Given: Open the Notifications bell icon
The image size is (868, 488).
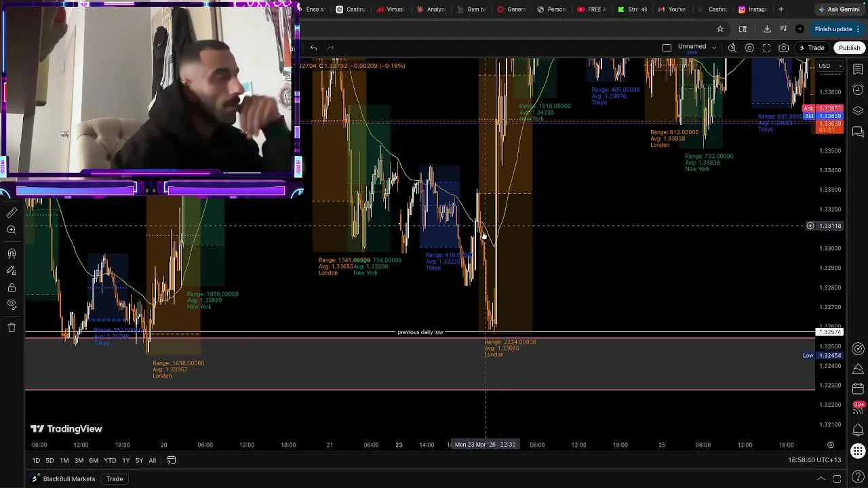Looking at the screenshot, I should tap(858, 430).
